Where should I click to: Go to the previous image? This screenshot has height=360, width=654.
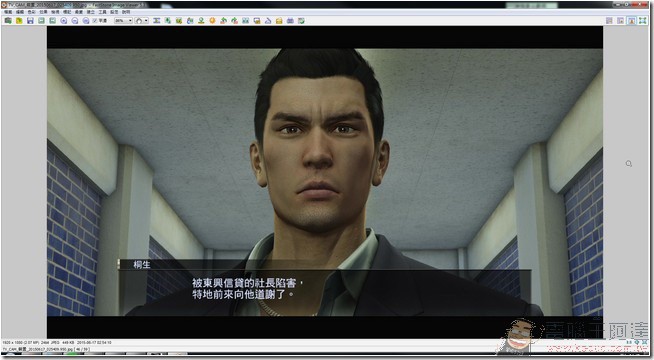click(x=41, y=20)
